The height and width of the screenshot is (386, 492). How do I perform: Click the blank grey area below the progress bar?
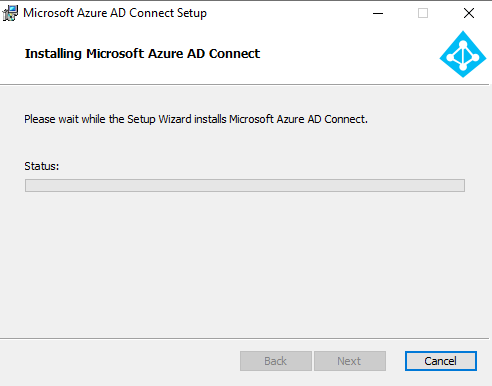[x=245, y=263]
